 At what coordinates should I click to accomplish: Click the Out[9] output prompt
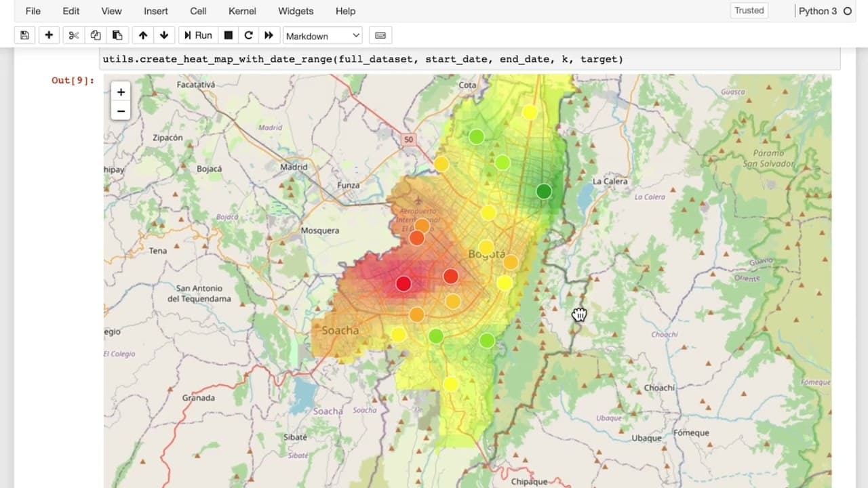(73, 80)
